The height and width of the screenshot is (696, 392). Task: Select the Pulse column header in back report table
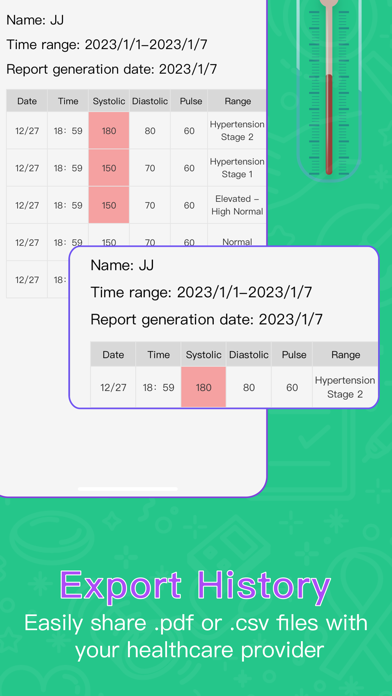(191, 101)
